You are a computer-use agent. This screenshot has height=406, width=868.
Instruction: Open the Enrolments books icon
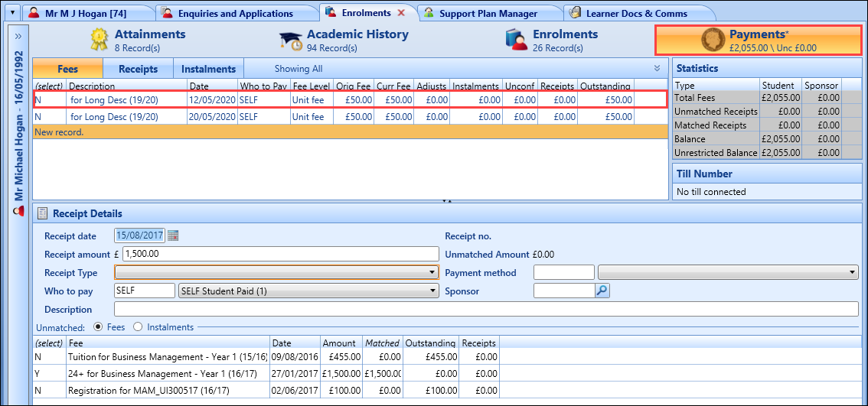click(x=517, y=40)
